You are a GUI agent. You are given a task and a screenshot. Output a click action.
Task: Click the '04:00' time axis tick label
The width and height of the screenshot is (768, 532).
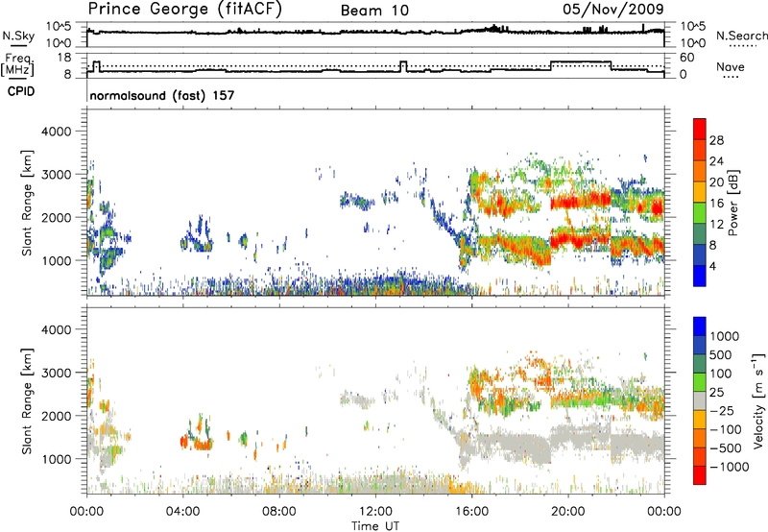(182, 512)
